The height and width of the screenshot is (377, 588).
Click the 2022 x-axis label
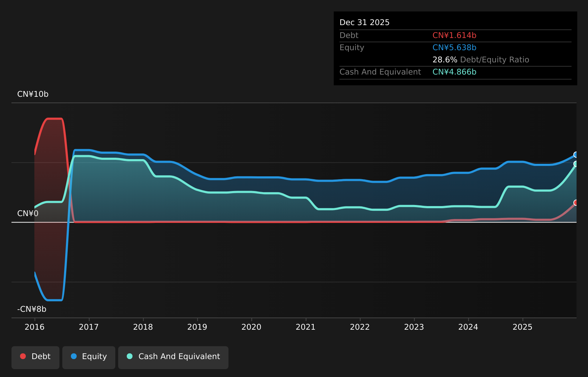[x=360, y=327]
